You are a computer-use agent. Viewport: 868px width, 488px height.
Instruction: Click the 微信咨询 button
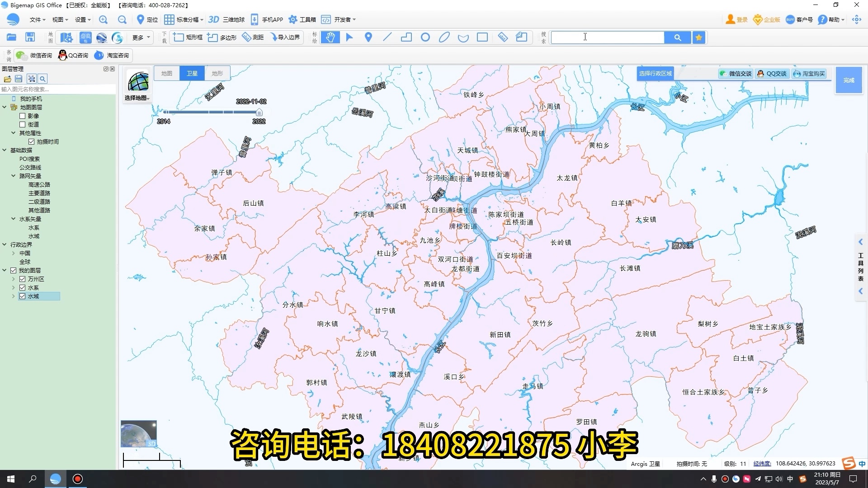[34, 56]
